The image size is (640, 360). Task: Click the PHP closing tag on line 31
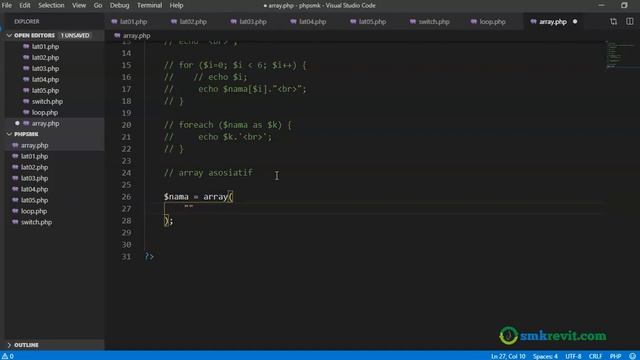tap(149, 256)
